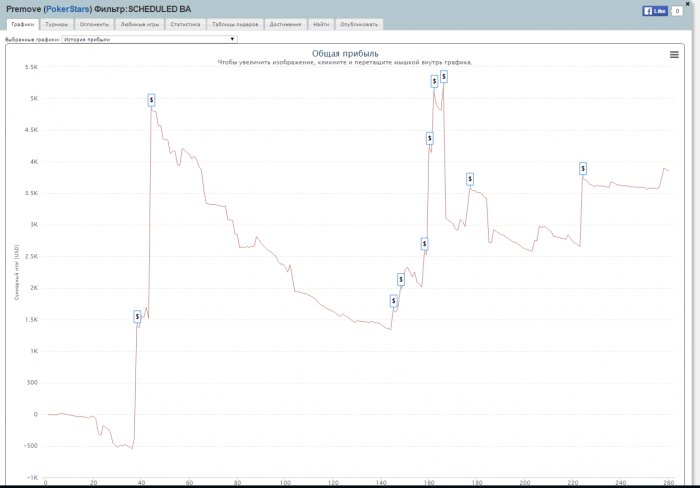Click the Опубликовать tab
The height and width of the screenshot is (488, 700).
coord(359,25)
